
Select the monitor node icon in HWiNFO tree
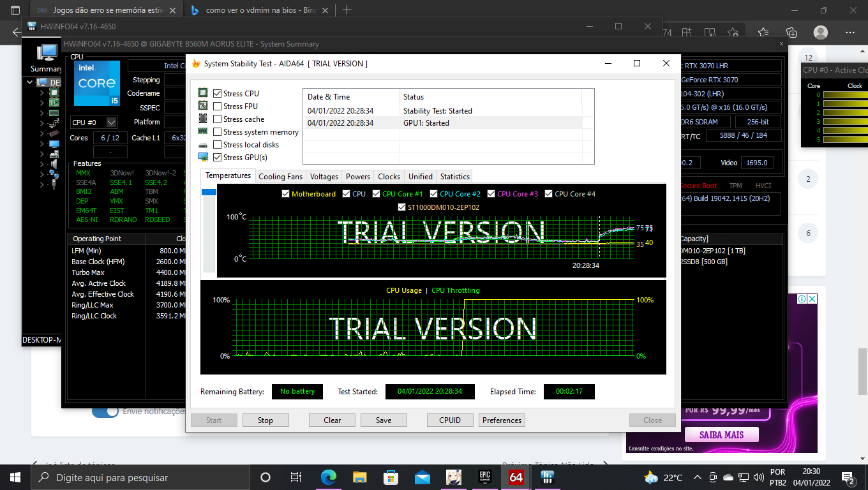54,144
